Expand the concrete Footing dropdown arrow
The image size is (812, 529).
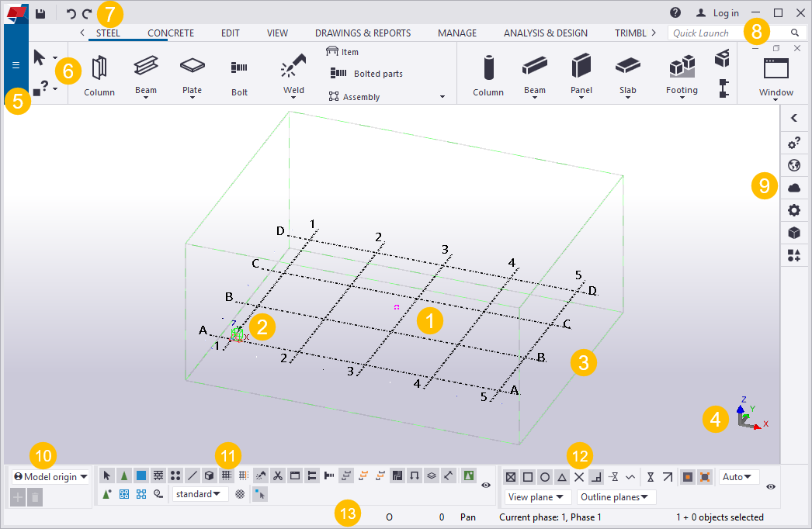click(x=682, y=97)
